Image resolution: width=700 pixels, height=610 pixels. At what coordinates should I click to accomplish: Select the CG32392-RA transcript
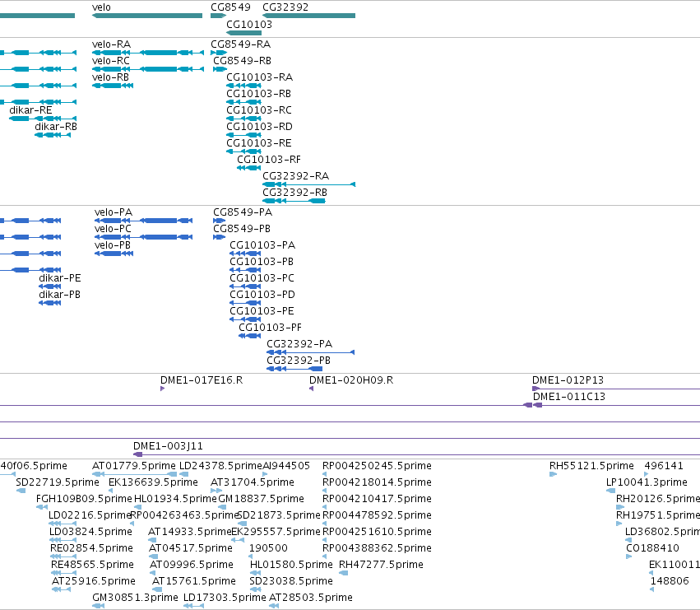pos(295,176)
